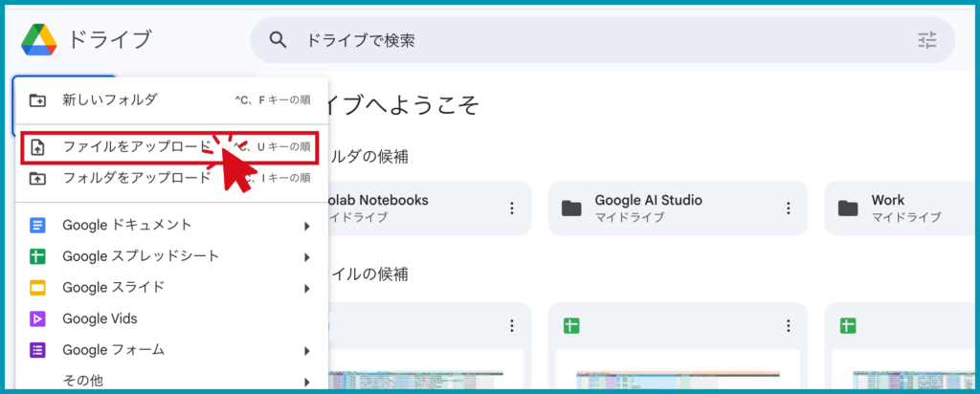Screen dimensions: 980x394
Task: Click the new folder icon
Action: [x=38, y=99]
